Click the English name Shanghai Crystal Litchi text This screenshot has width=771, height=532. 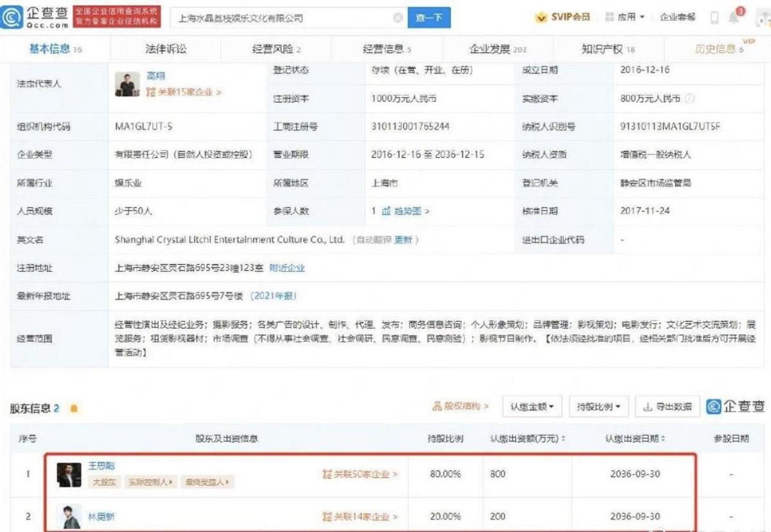point(229,240)
